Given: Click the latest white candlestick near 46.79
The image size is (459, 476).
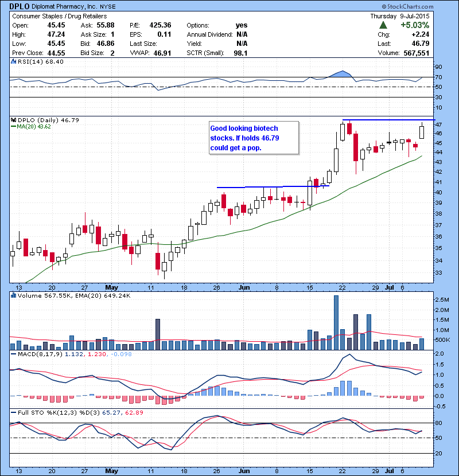Looking at the screenshot, I should (x=422, y=132).
